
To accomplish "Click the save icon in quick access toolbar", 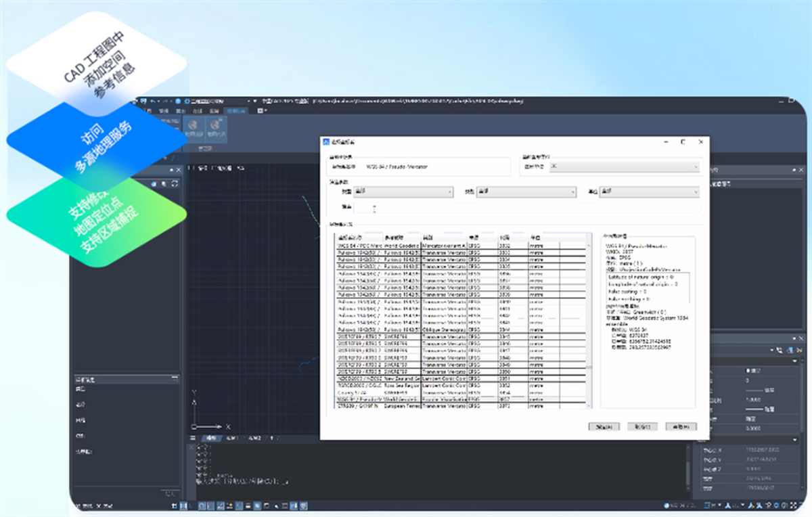I will click(143, 101).
